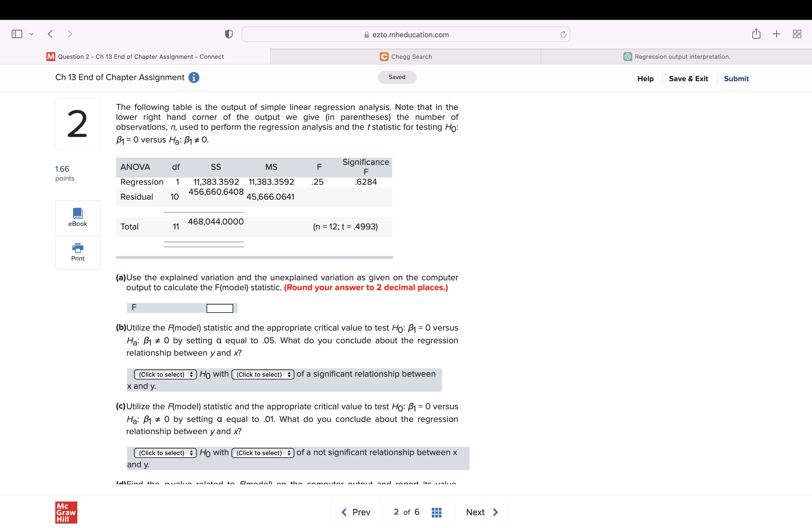812x528 pixels.
Task: Open the question grid navigator icon
Action: [x=436, y=512]
